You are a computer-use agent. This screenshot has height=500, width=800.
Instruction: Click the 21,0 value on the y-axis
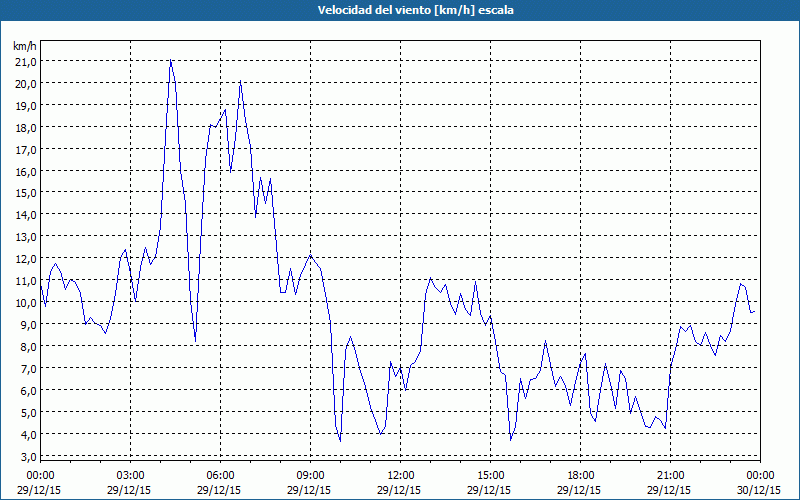(26, 62)
